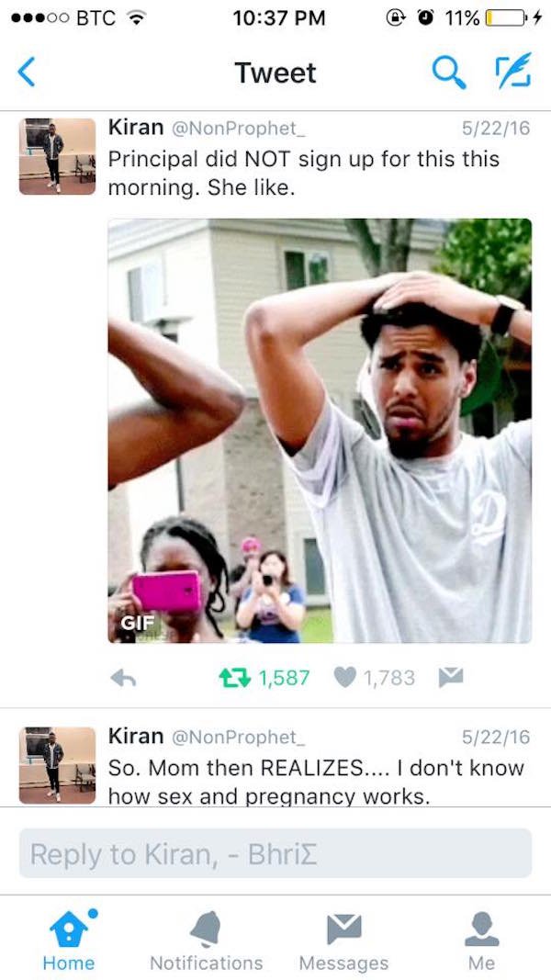The image size is (551, 980).
Task: Compose a new tweet with the quill icon
Action: click(513, 71)
